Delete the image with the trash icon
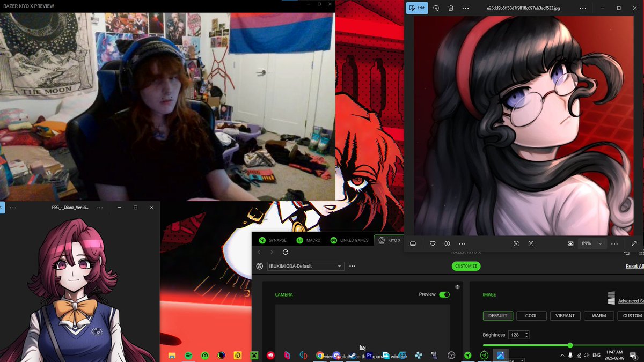The image size is (644, 362). click(x=451, y=8)
